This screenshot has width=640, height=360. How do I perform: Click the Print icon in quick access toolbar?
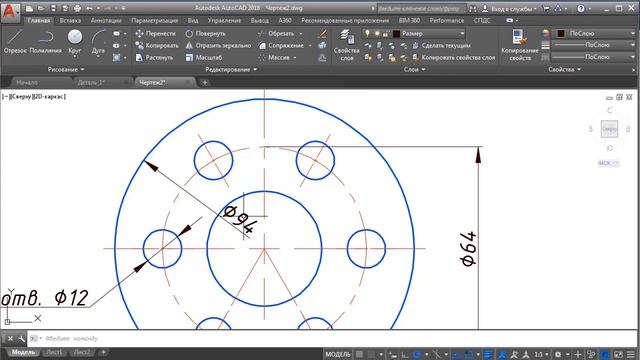tap(77, 8)
